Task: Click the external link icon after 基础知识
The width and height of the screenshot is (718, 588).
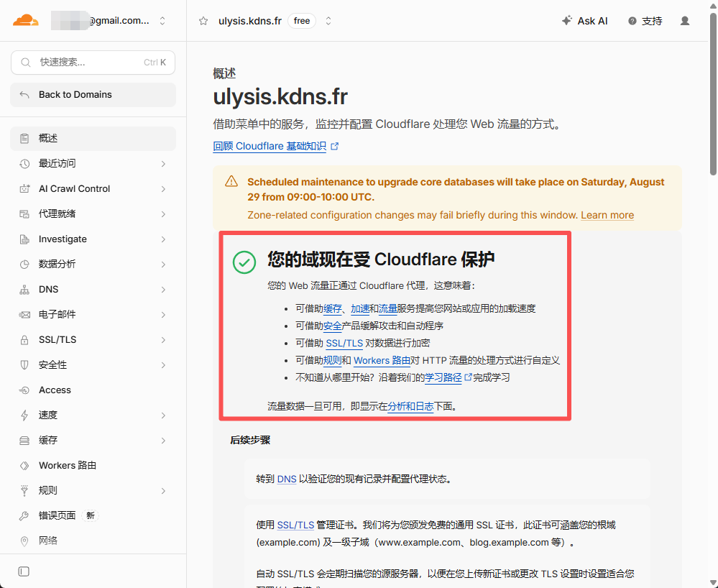Action: pyautogui.click(x=335, y=146)
